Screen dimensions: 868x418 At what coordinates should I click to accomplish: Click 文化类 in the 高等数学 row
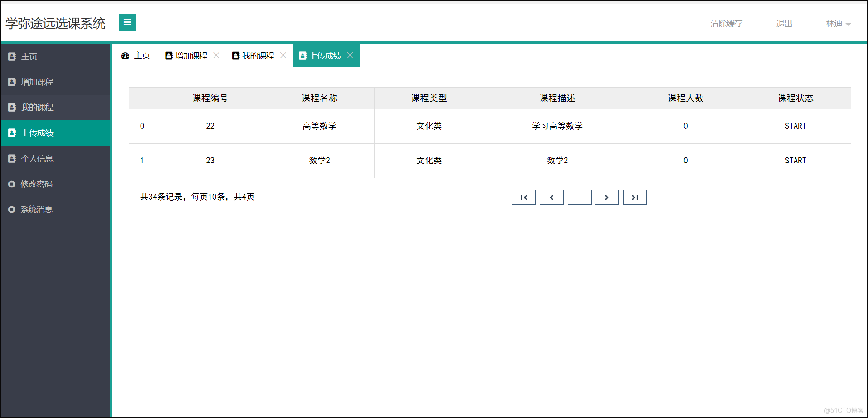pos(429,126)
